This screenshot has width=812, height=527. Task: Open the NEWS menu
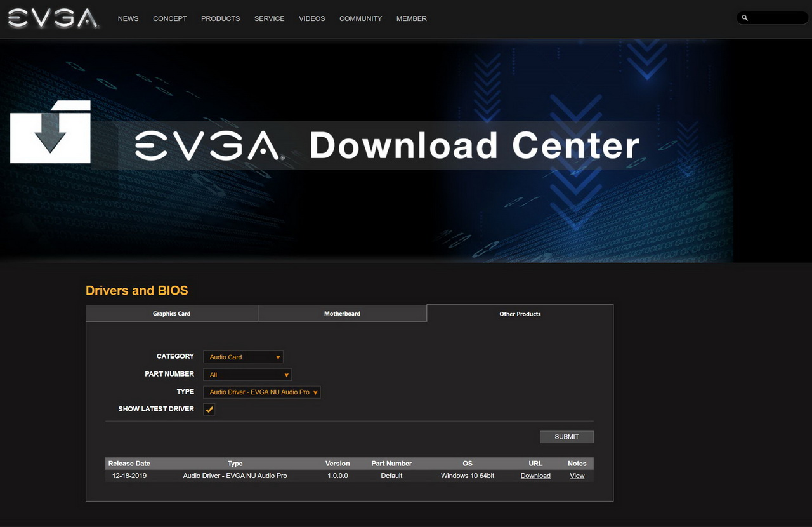tap(128, 18)
